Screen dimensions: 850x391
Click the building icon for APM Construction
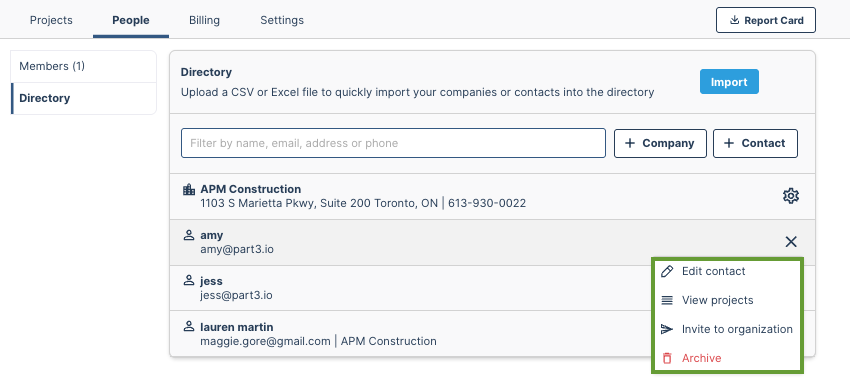(x=189, y=189)
